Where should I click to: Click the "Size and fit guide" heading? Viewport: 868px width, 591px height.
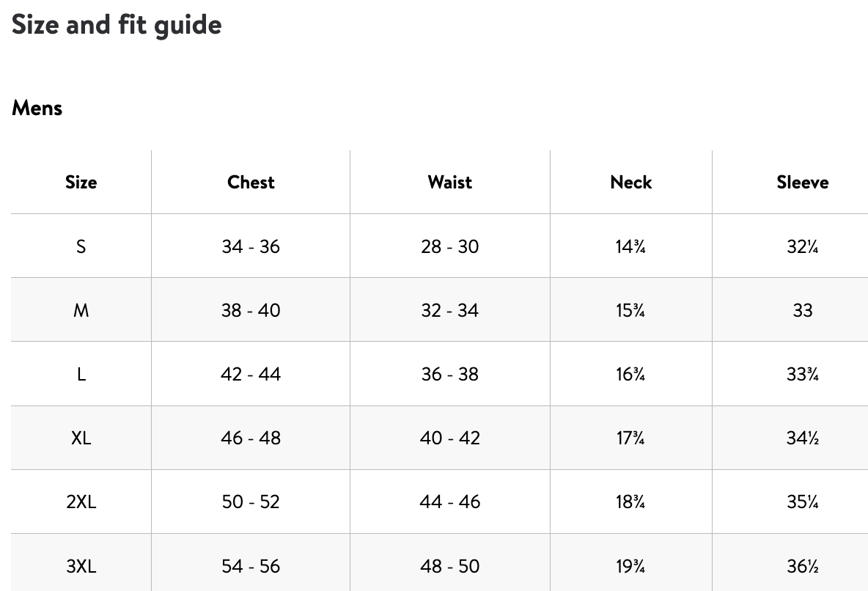point(117,25)
